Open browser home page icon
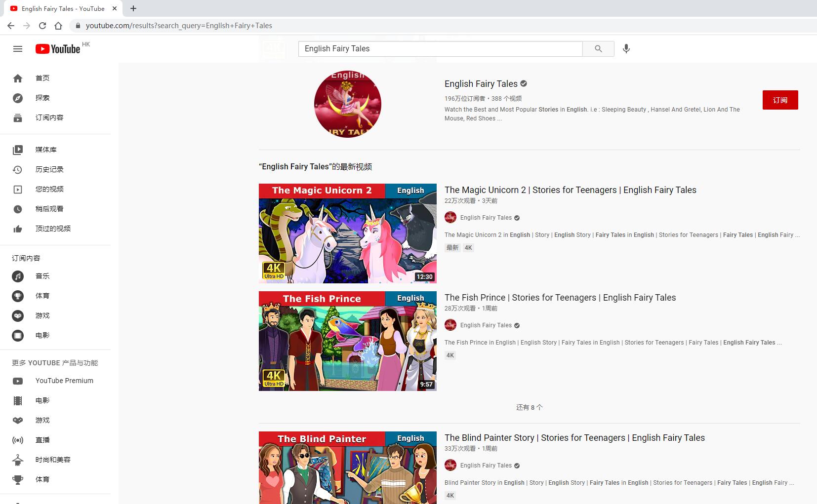The image size is (817, 504). [58, 26]
